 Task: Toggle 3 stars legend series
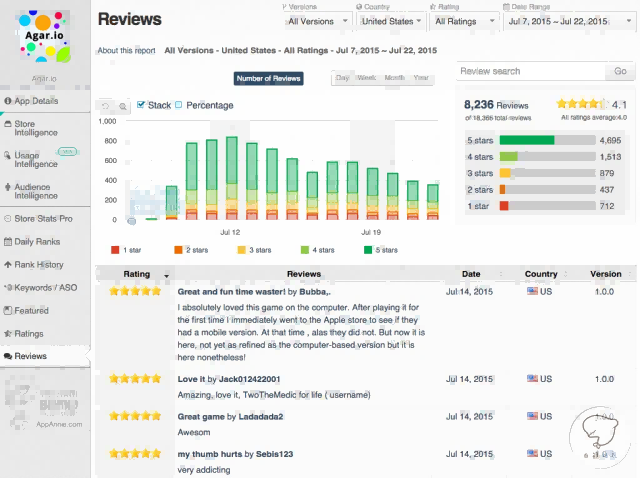tap(254, 250)
